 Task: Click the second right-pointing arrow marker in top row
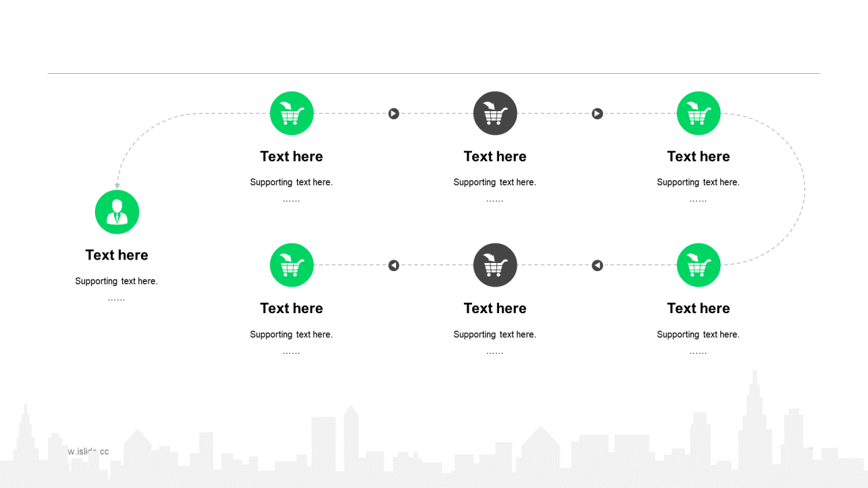pyautogui.click(x=597, y=113)
